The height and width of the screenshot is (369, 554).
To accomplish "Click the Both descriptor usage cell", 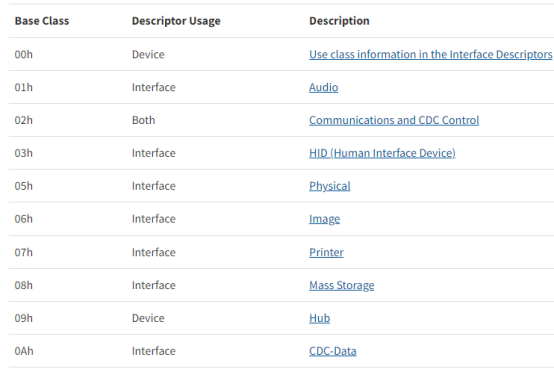I will click(143, 120).
